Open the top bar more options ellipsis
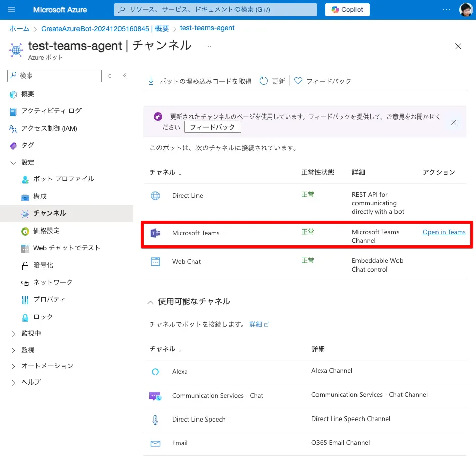The width and height of the screenshot is (476, 457). click(x=446, y=10)
